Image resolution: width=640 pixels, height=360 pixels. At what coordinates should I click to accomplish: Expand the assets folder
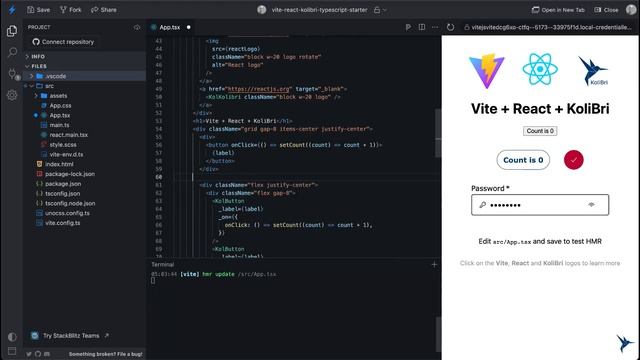[84, 96]
